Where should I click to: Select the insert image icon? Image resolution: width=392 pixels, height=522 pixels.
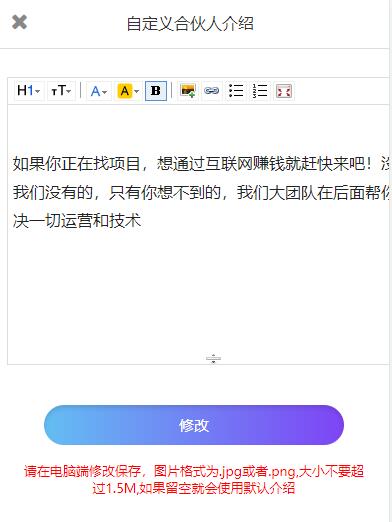click(x=188, y=91)
